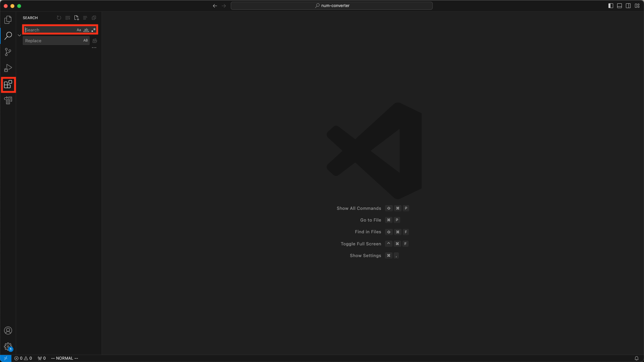644x362 pixels.
Task: Open the Extensions view
Action: point(8,84)
